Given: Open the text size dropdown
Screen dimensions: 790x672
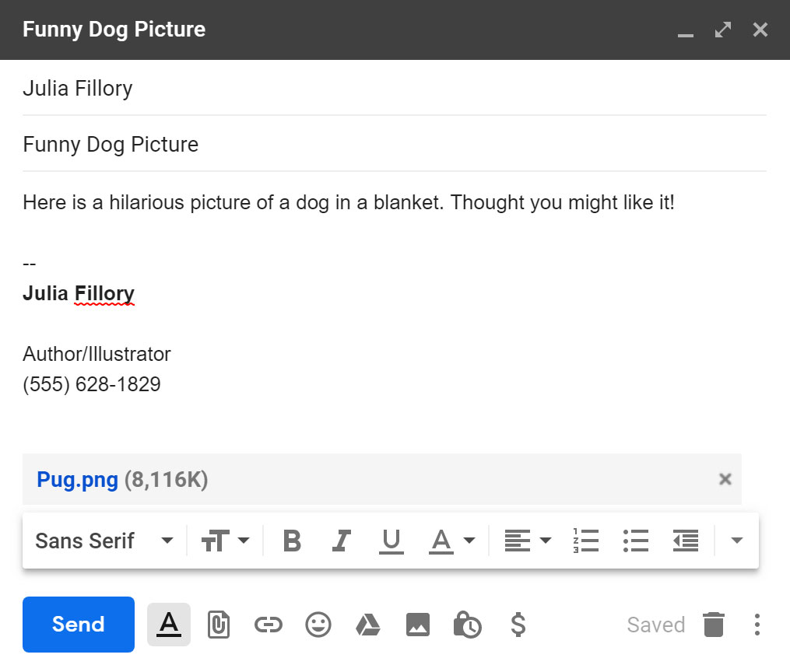Looking at the screenshot, I should point(226,541).
